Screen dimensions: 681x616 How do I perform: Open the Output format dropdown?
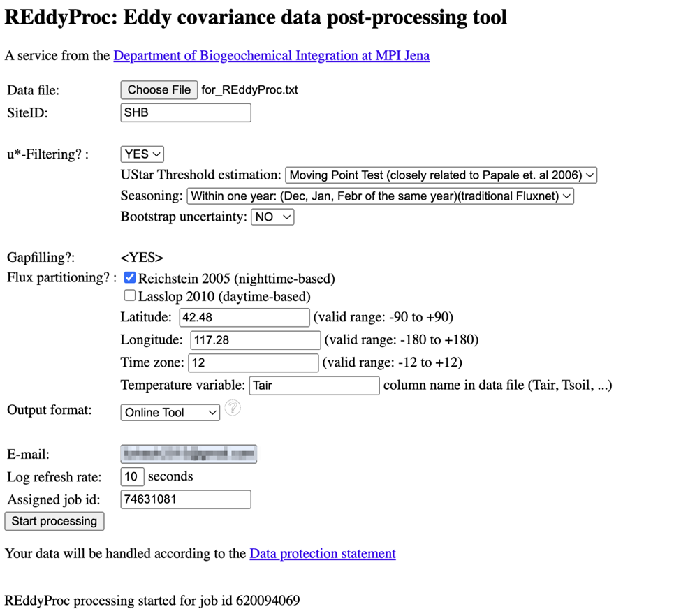click(x=170, y=413)
